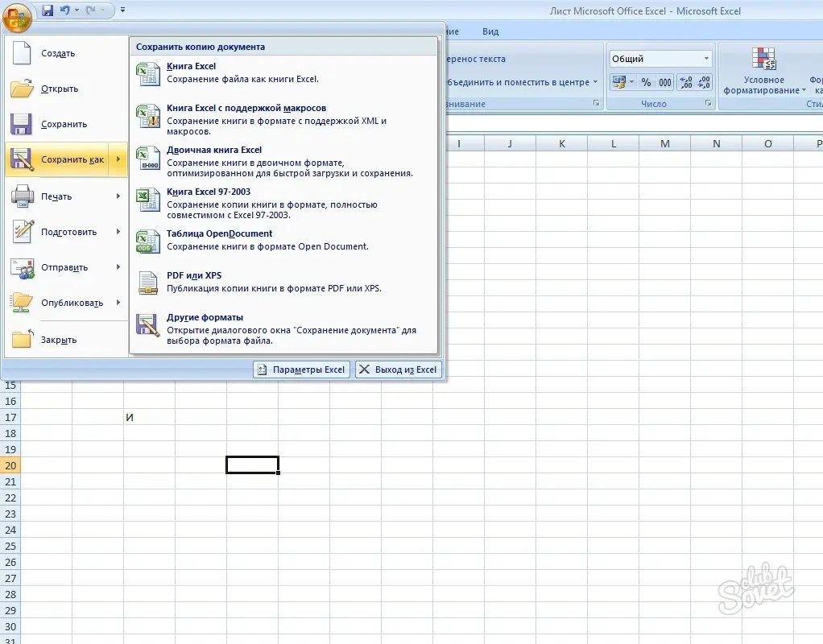The height and width of the screenshot is (644, 823).
Task: Click Выход из Excel button
Action: (399, 369)
